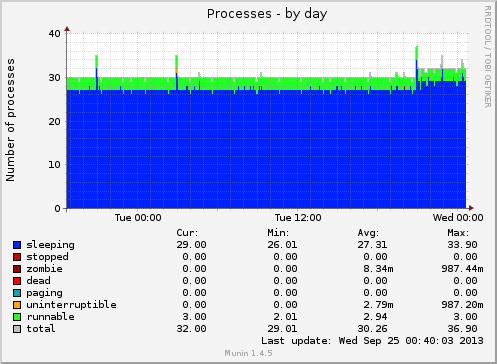The height and width of the screenshot is (364, 497).
Task: Click sleeping maximum value 33.90
Action: [x=462, y=245]
